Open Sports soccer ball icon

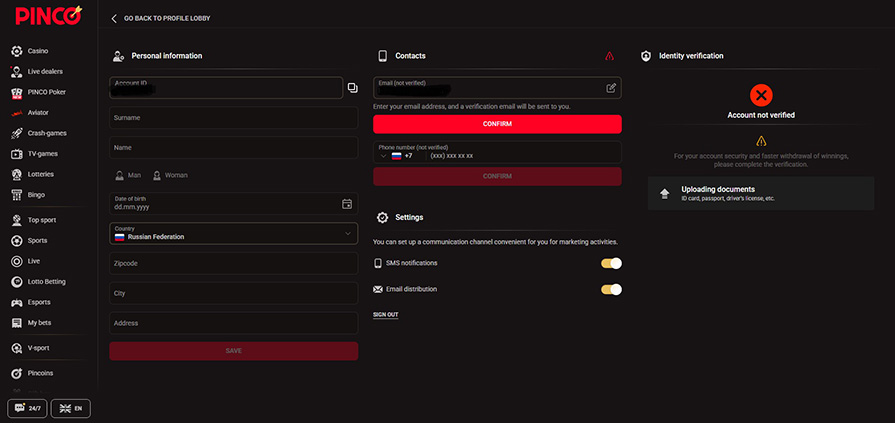17,241
